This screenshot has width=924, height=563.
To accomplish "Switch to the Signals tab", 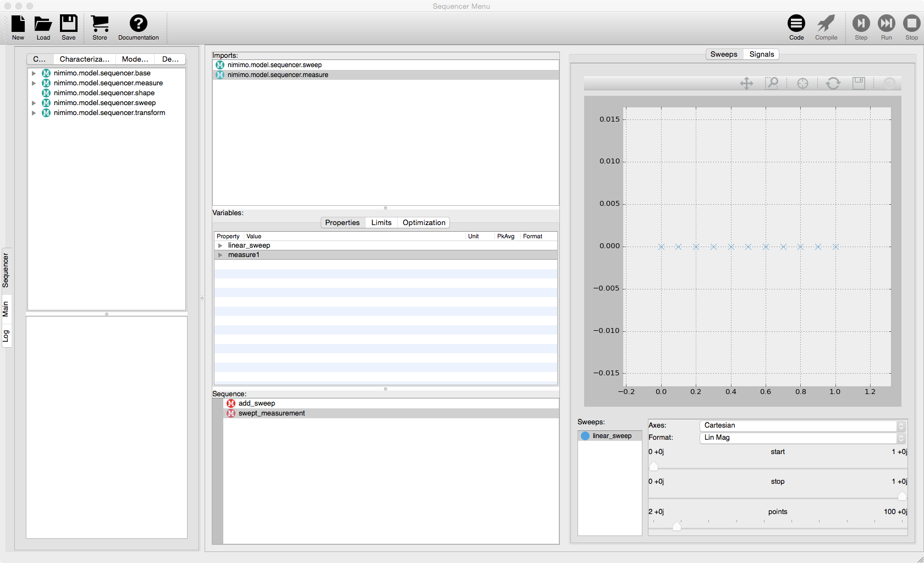I will tap(762, 54).
